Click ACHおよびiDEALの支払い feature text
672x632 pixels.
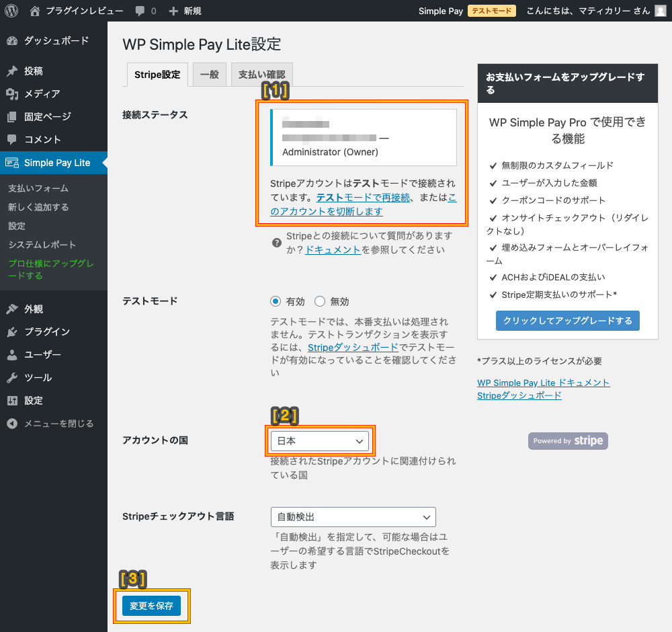(553, 278)
